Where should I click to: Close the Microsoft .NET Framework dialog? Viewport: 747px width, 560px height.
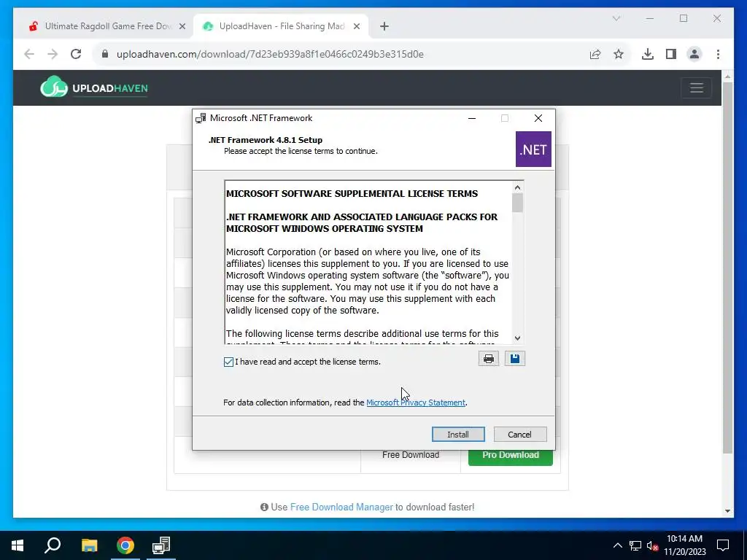538,118
